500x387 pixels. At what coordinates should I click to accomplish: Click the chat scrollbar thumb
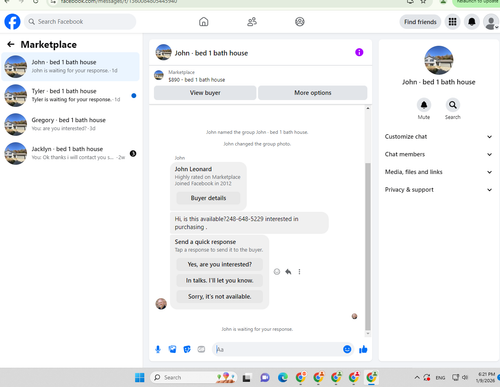368,246
